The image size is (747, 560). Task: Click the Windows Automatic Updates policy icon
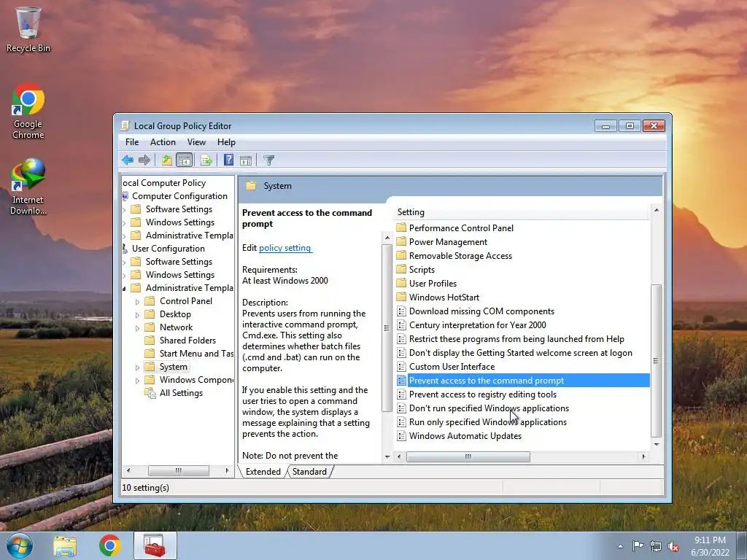tap(401, 435)
